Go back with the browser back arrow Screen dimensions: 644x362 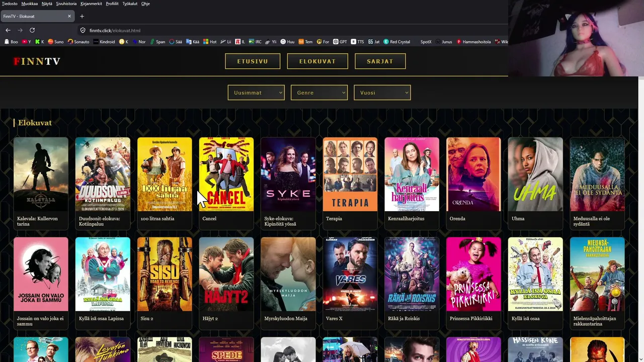point(8,30)
